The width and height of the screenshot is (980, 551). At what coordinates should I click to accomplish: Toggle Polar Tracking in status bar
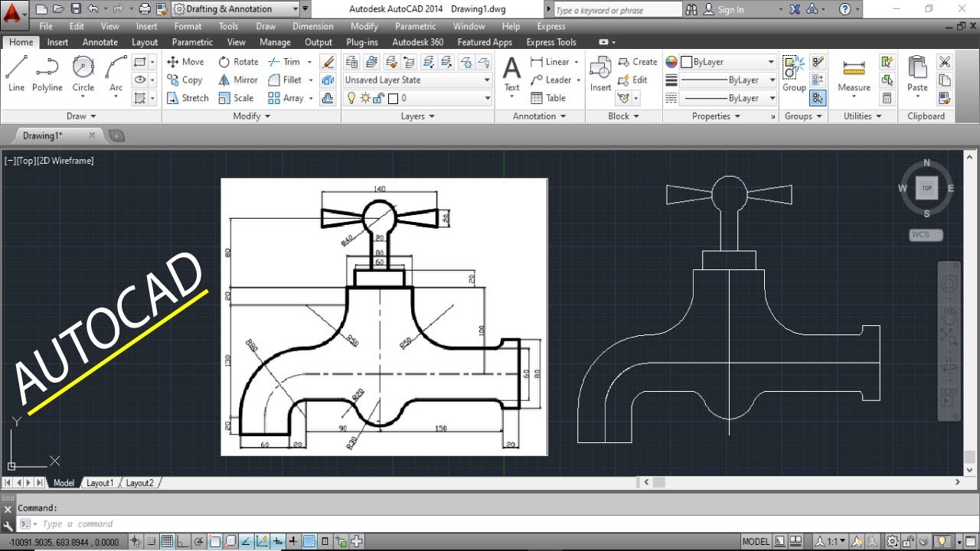pos(199,541)
